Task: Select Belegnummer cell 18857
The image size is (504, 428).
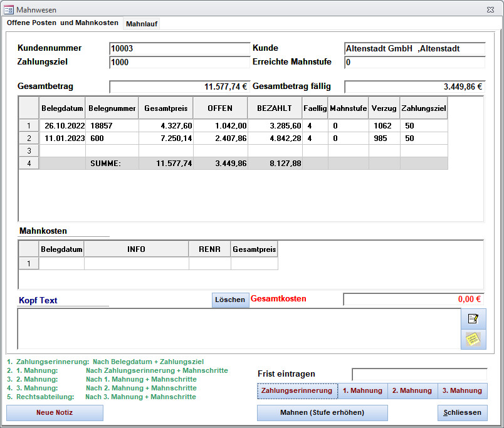Action: tap(112, 126)
